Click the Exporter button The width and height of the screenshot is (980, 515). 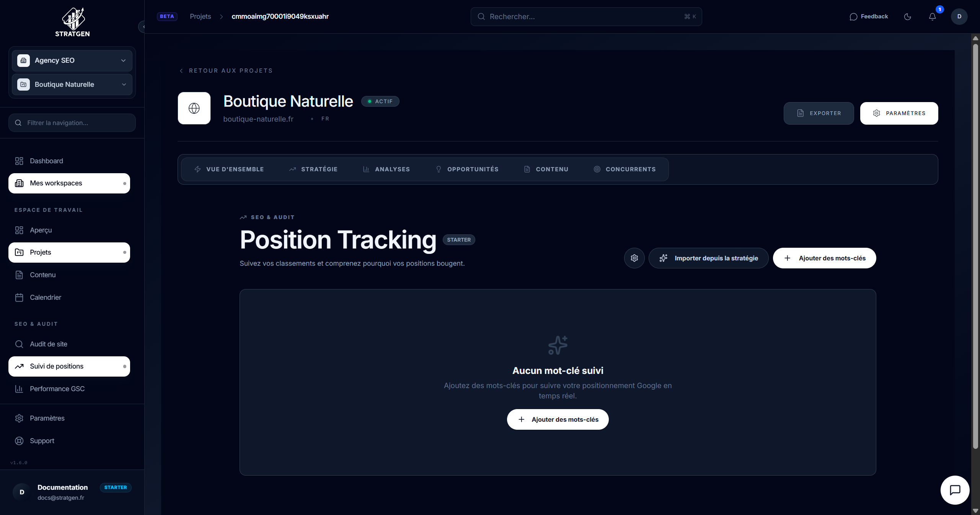[819, 113]
